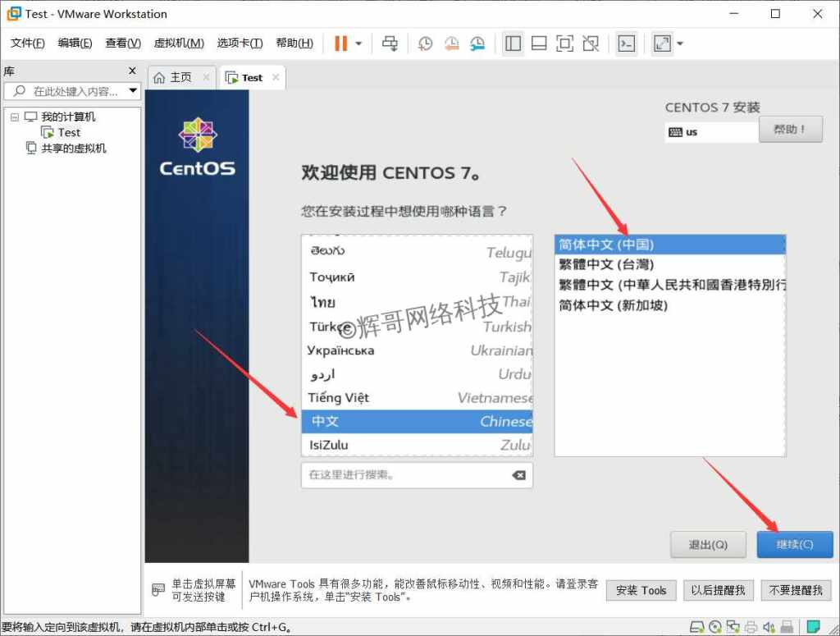Select 我的计算机 in the library tree
Screen dimensions: 840x636
click(x=68, y=117)
